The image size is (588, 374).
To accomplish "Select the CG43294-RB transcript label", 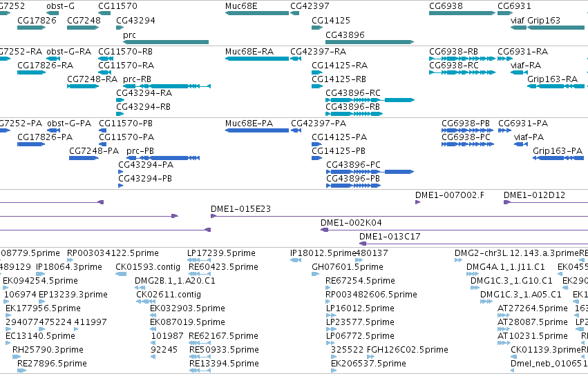I will click(x=143, y=107).
